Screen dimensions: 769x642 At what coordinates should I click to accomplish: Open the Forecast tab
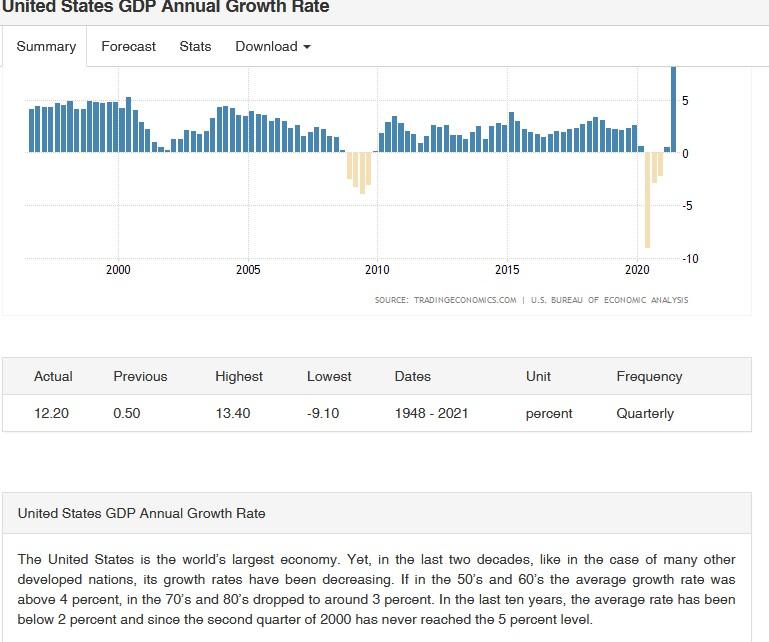[128, 47]
